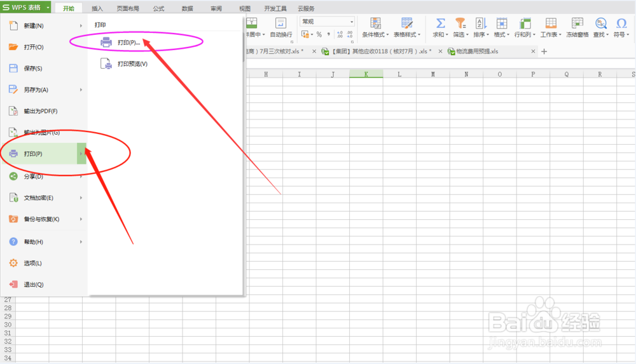Open number format dialog launcher

click(x=352, y=42)
